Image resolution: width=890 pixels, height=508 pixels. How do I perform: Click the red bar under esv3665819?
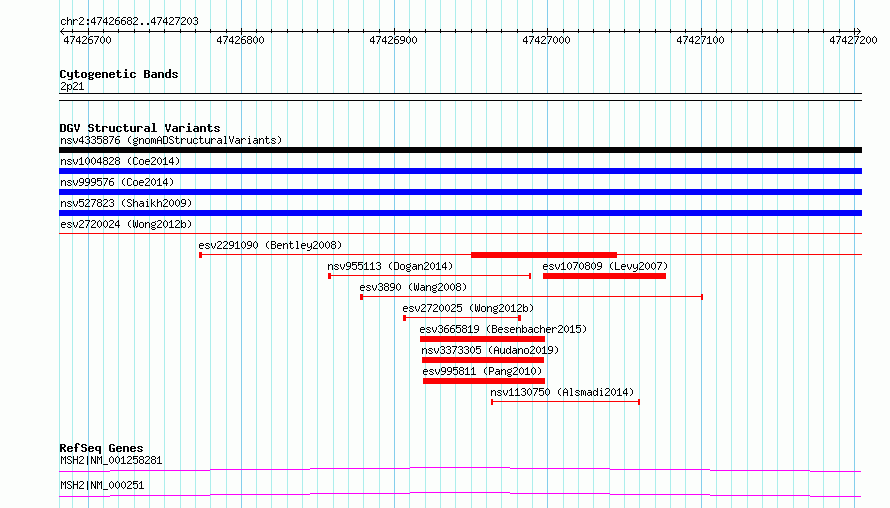(482, 339)
